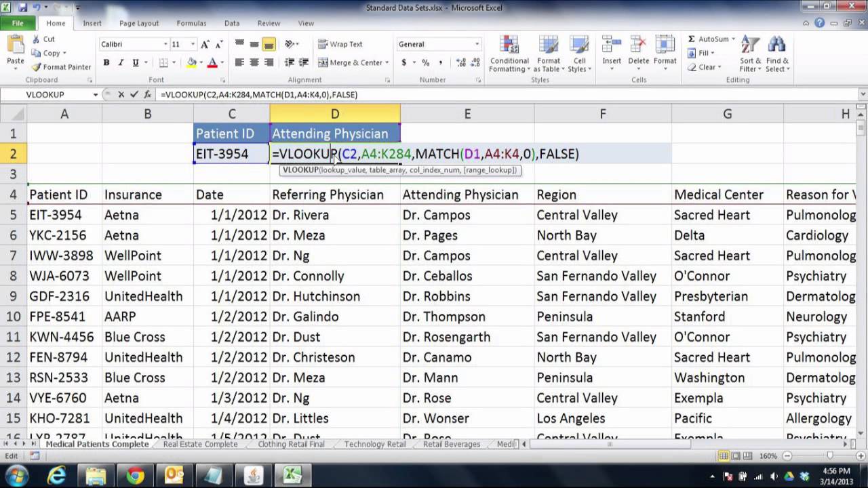This screenshot has height=488, width=868.
Task: Enable Wrap Text
Action: [x=342, y=44]
